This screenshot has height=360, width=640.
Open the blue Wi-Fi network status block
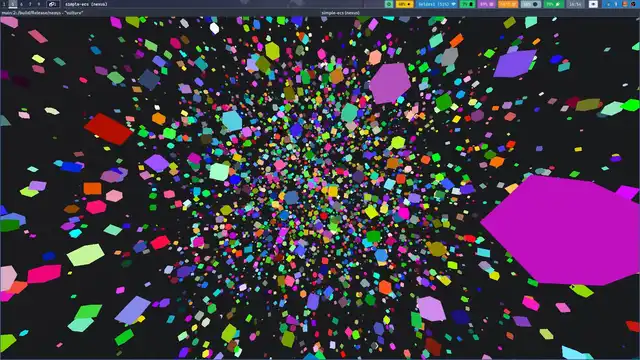(x=437, y=4)
